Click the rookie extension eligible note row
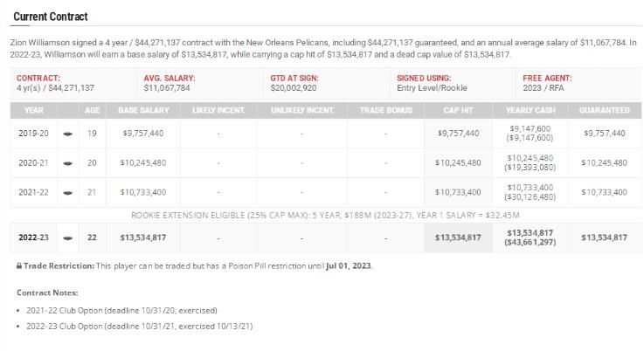The width and height of the screenshot is (644, 351). (325, 215)
